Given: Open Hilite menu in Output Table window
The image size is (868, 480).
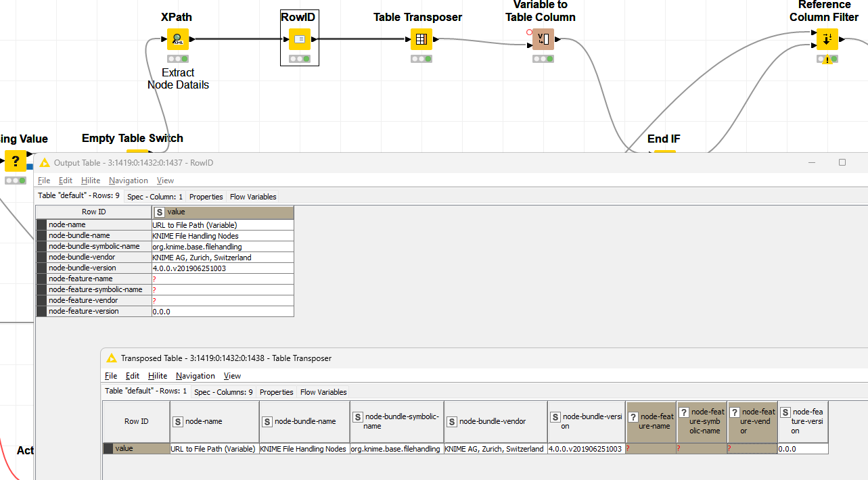Looking at the screenshot, I should point(90,181).
